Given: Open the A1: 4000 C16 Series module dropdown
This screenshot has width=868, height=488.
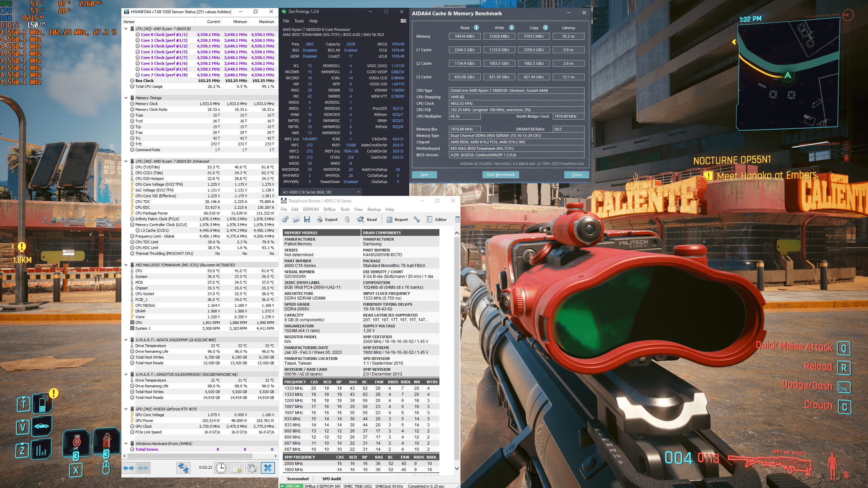Looking at the screenshot, I should click(321, 192).
